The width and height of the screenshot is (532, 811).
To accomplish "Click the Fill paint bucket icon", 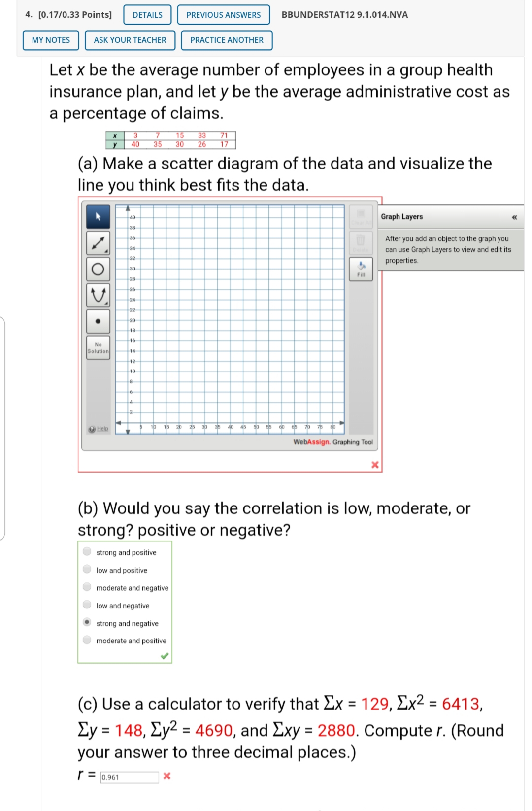I will coord(361,268).
